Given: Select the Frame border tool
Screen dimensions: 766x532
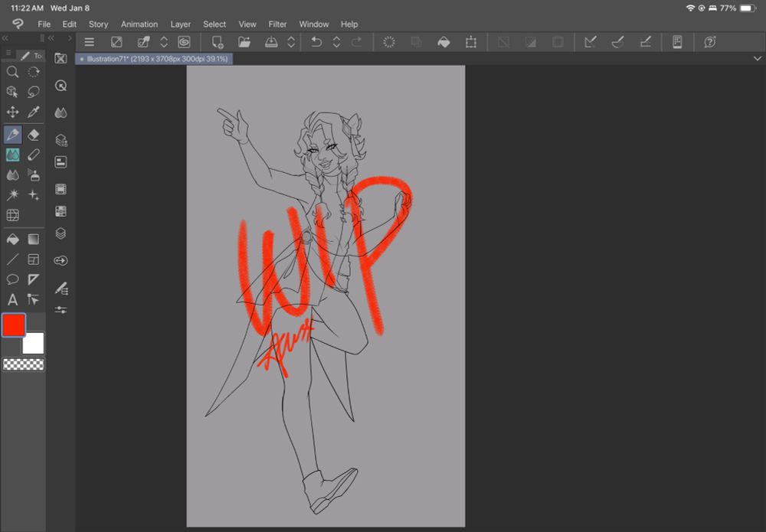Looking at the screenshot, I should [x=33, y=259].
